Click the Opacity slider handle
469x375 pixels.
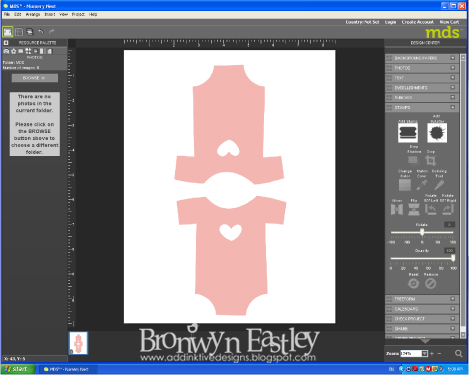pos(453,258)
